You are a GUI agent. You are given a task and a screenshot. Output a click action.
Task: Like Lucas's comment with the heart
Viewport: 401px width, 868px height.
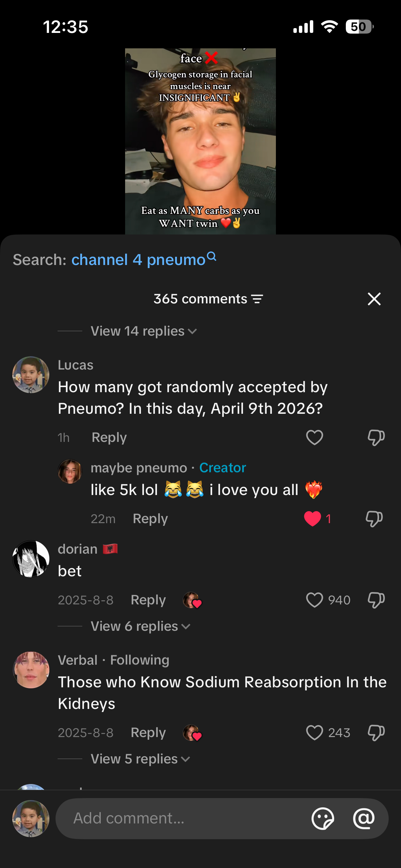tap(314, 437)
